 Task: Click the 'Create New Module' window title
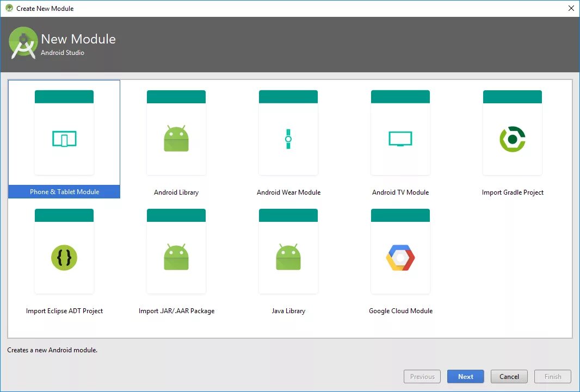(x=45, y=9)
